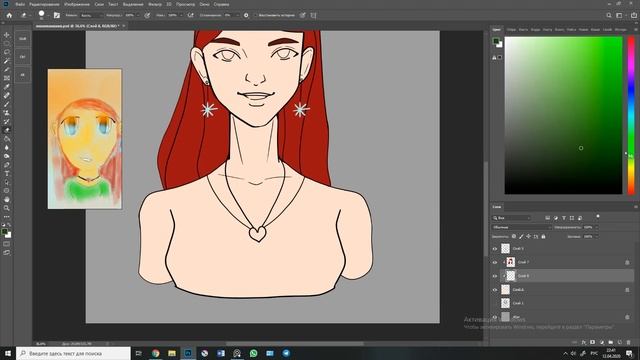The height and width of the screenshot is (360, 640).
Task: Select the Hand tool
Action: point(7,200)
